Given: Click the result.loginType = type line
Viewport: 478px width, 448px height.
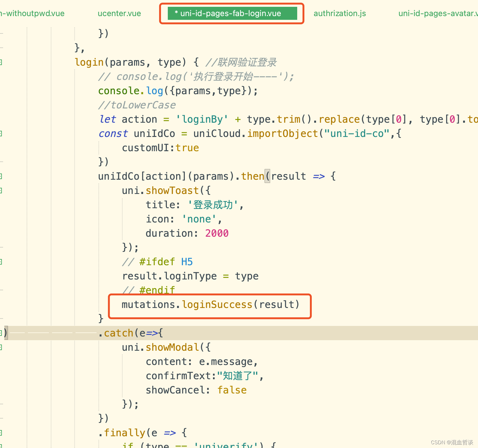Looking at the screenshot, I should 190,276.
